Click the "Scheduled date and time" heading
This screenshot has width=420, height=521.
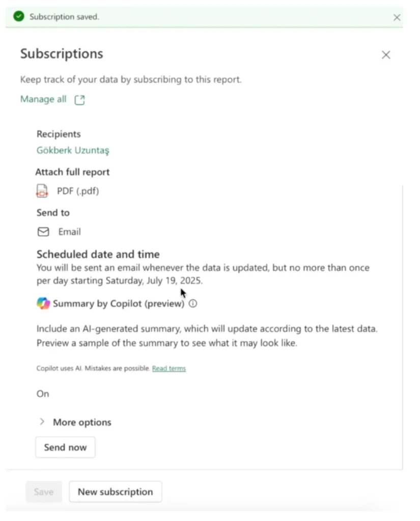click(98, 254)
